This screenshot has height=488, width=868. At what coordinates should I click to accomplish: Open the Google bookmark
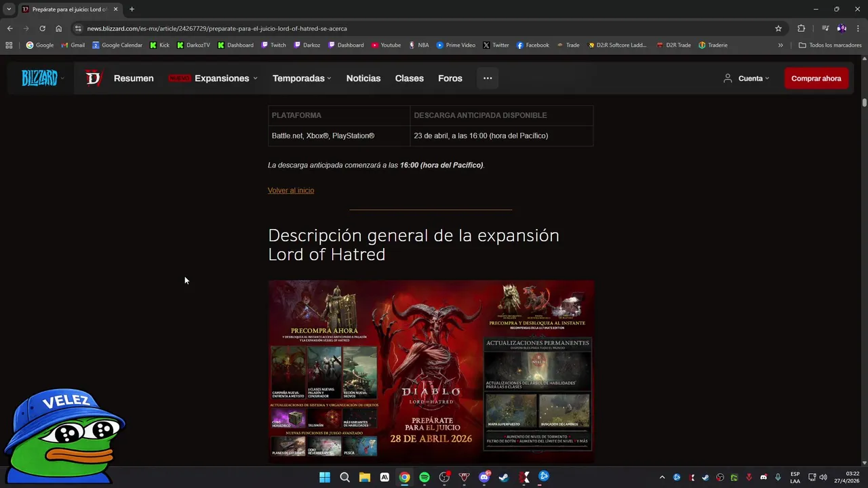40,45
